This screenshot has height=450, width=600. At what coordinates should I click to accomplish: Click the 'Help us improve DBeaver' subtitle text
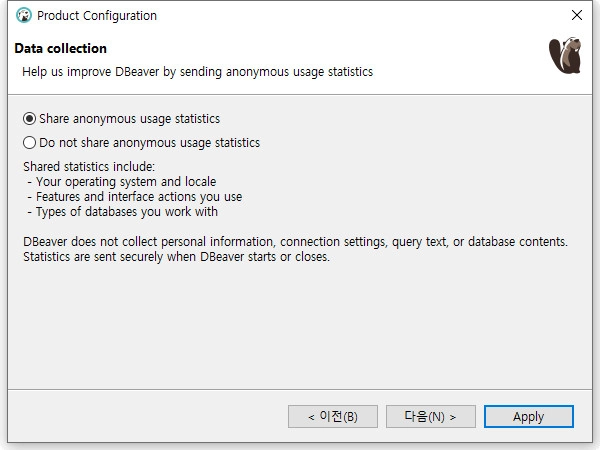point(197,72)
